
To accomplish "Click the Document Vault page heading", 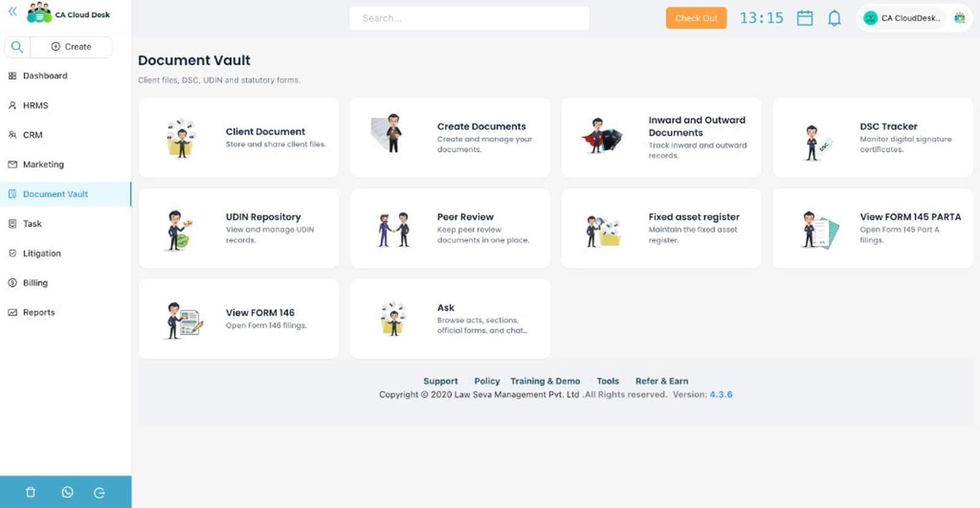I will (194, 60).
